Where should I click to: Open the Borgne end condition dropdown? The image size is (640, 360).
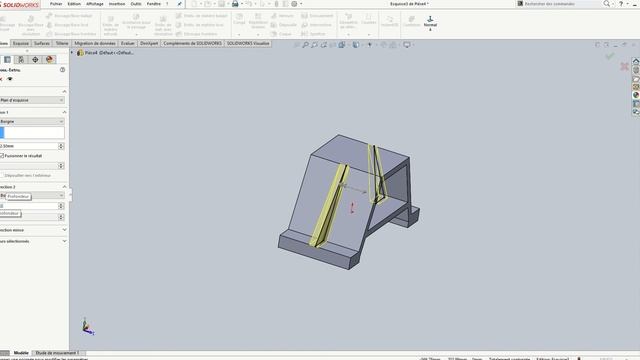coord(32,121)
